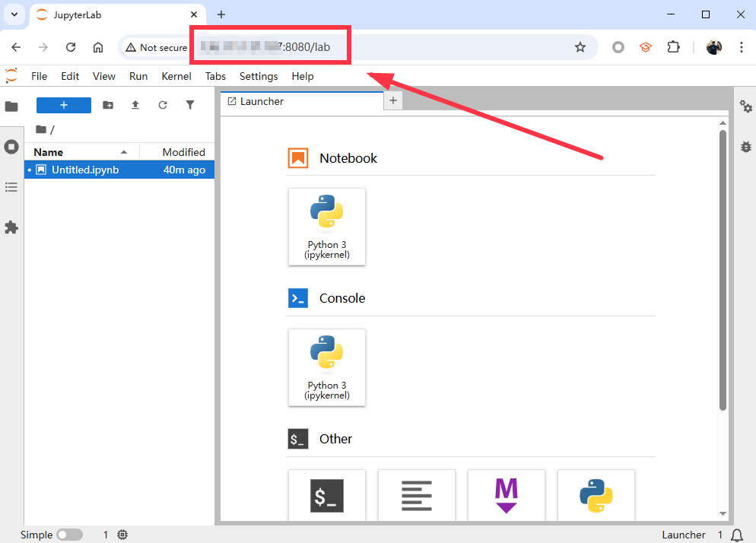The width and height of the screenshot is (756, 543).
Task: Create a new Python File
Action: (596, 495)
